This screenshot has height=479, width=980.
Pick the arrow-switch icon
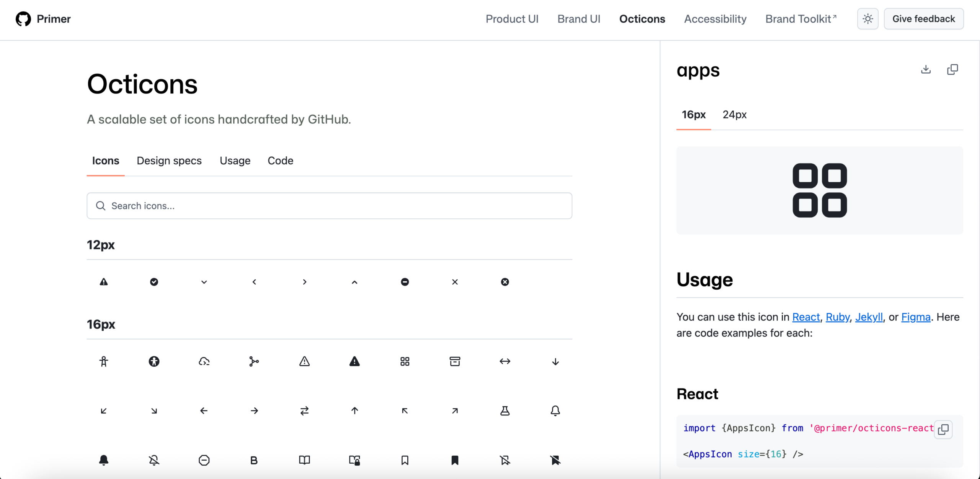[x=304, y=411]
